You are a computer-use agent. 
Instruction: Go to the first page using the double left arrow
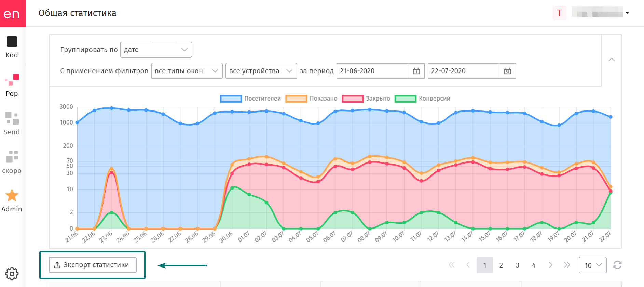(x=452, y=265)
